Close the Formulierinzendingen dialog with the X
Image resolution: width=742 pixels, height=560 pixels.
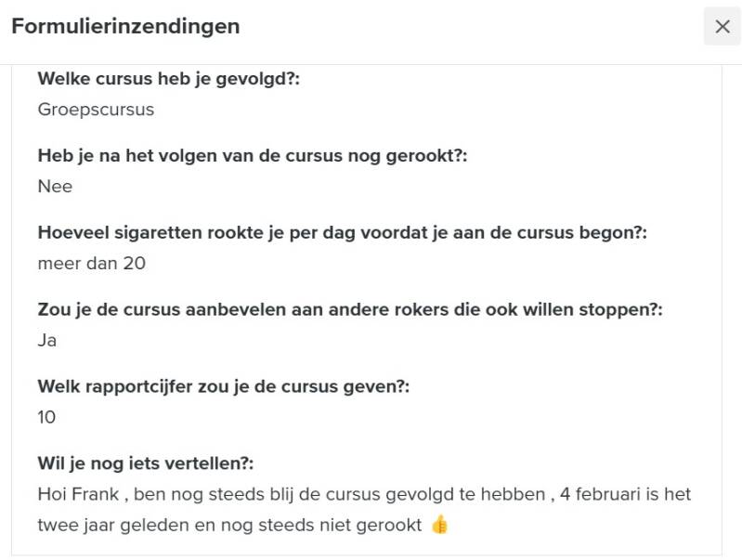[722, 27]
